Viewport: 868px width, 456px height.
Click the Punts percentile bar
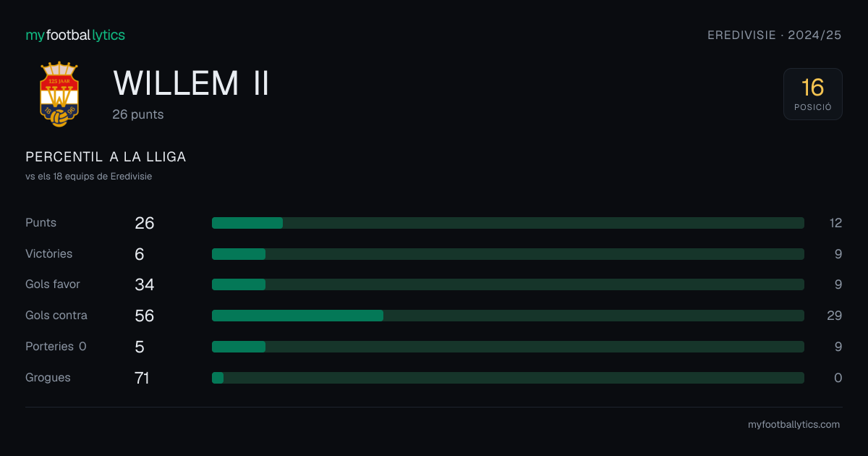click(x=508, y=223)
